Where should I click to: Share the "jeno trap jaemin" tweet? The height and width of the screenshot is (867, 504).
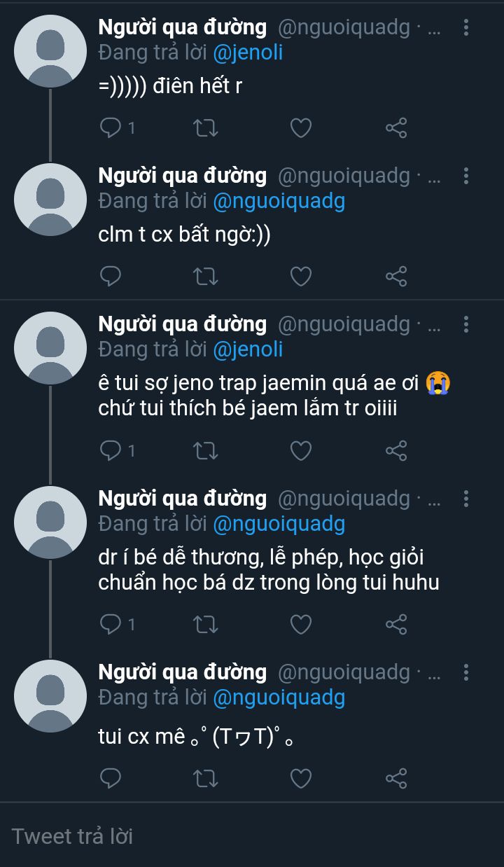pos(396,450)
